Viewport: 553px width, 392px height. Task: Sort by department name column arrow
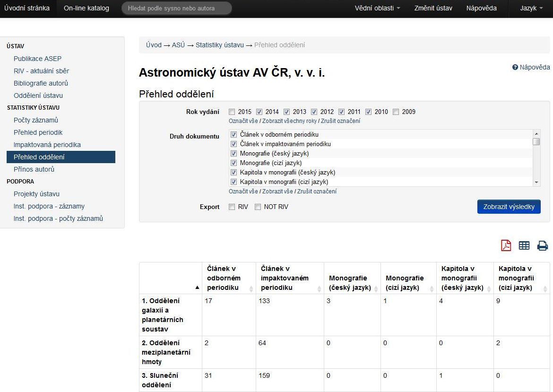point(197,287)
